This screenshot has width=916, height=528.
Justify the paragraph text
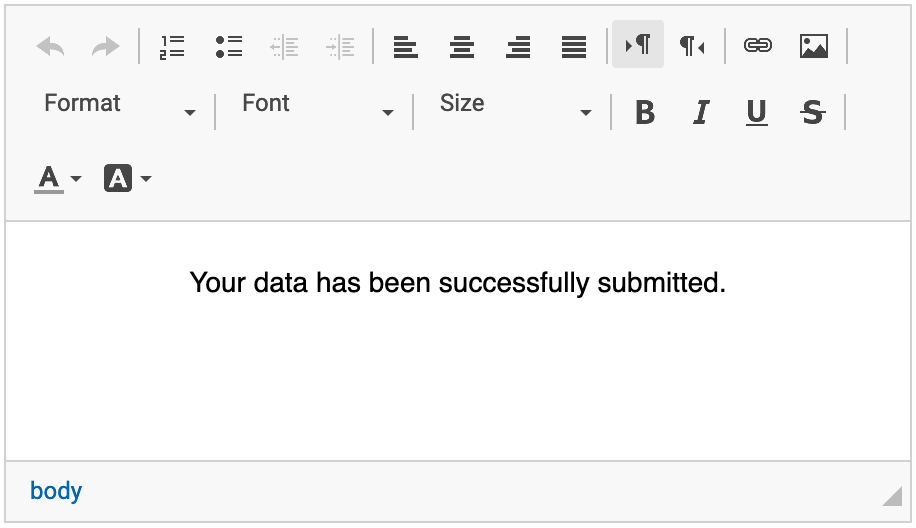(x=574, y=46)
